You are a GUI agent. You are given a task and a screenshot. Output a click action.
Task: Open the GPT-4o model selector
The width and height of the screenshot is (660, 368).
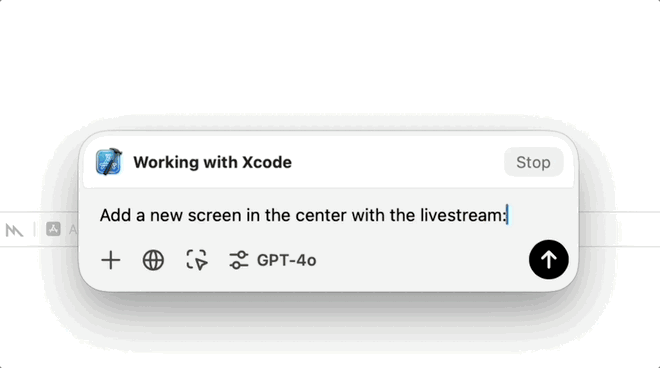click(x=286, y=260)
